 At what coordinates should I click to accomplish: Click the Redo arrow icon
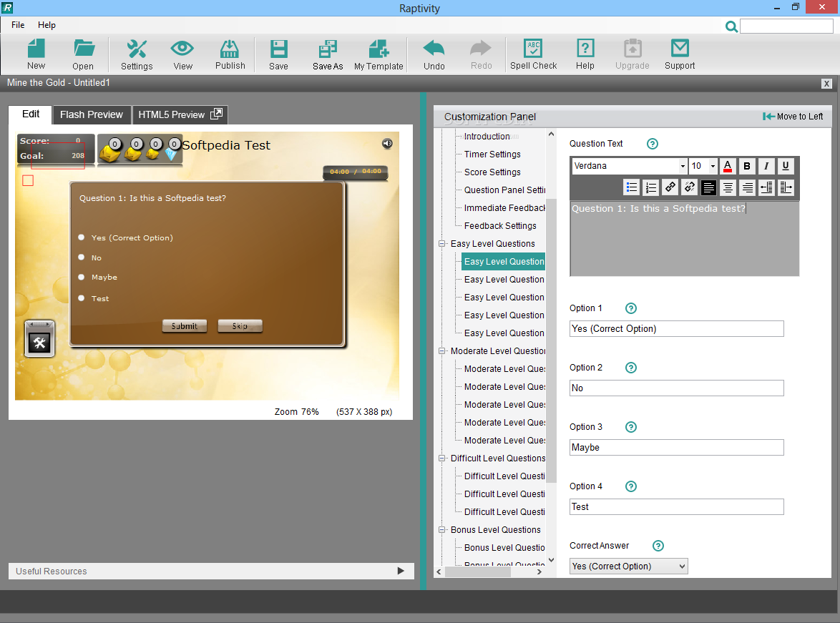coord(481,54)
